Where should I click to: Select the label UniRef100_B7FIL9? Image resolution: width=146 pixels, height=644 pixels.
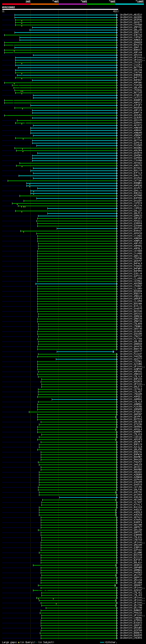click(x=131, y=173)
